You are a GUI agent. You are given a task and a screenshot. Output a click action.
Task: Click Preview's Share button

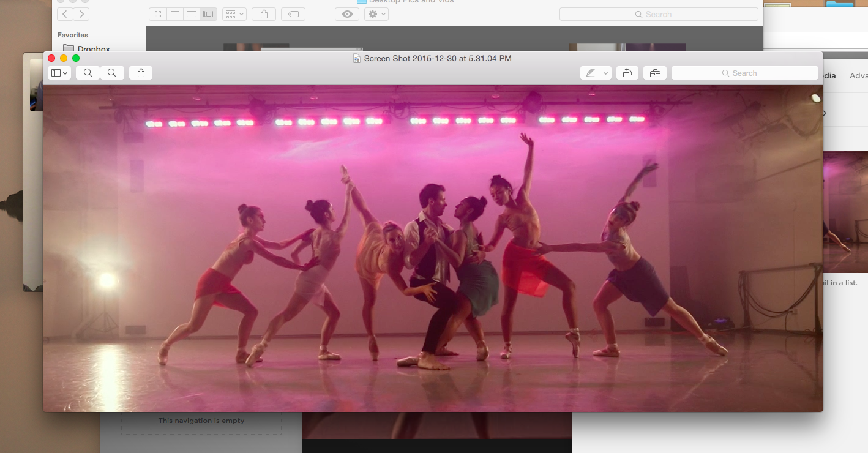point(141,73)
